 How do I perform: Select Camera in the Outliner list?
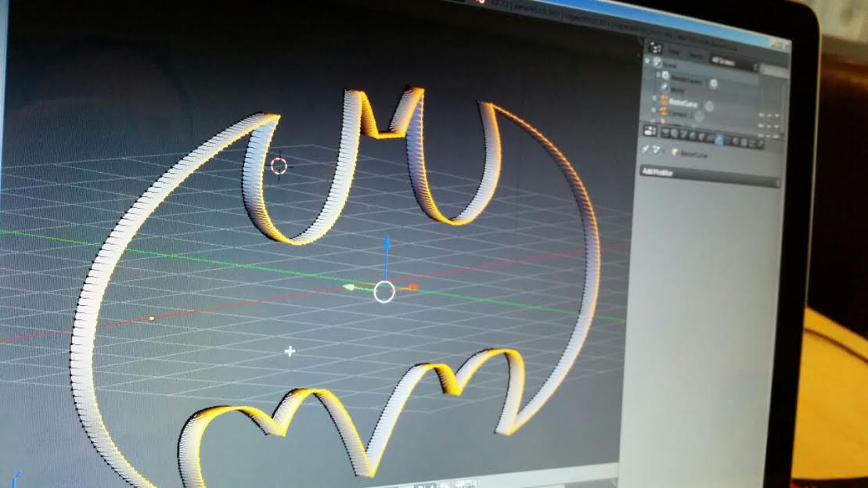pyautogui.click(x=678, y=114)
